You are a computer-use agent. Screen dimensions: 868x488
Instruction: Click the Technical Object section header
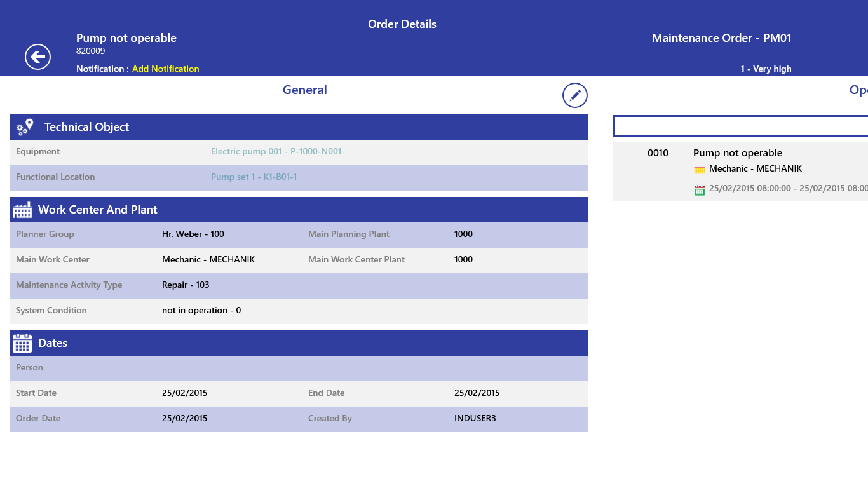pyautogui.click(x=299, y=127)
